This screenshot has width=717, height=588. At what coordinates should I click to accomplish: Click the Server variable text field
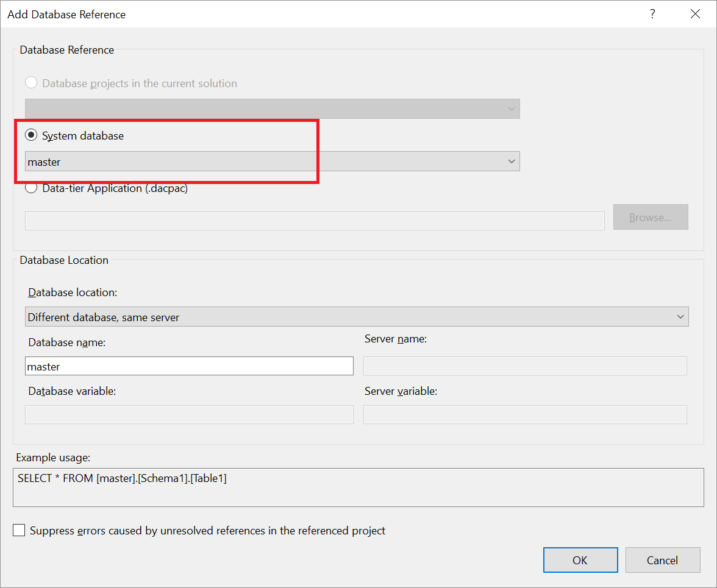coord(525,415)
